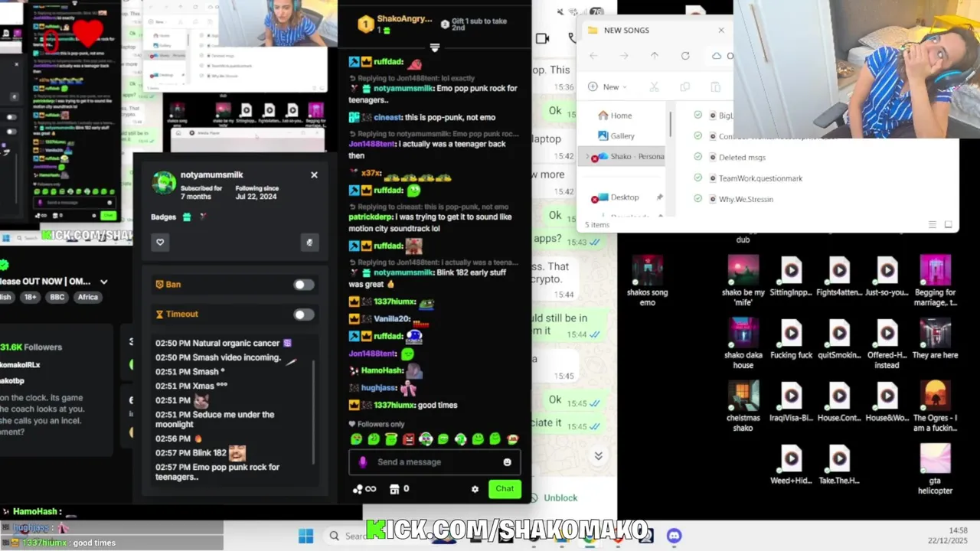Open the New dropdown in Explorer

click(x=608, y=86)
